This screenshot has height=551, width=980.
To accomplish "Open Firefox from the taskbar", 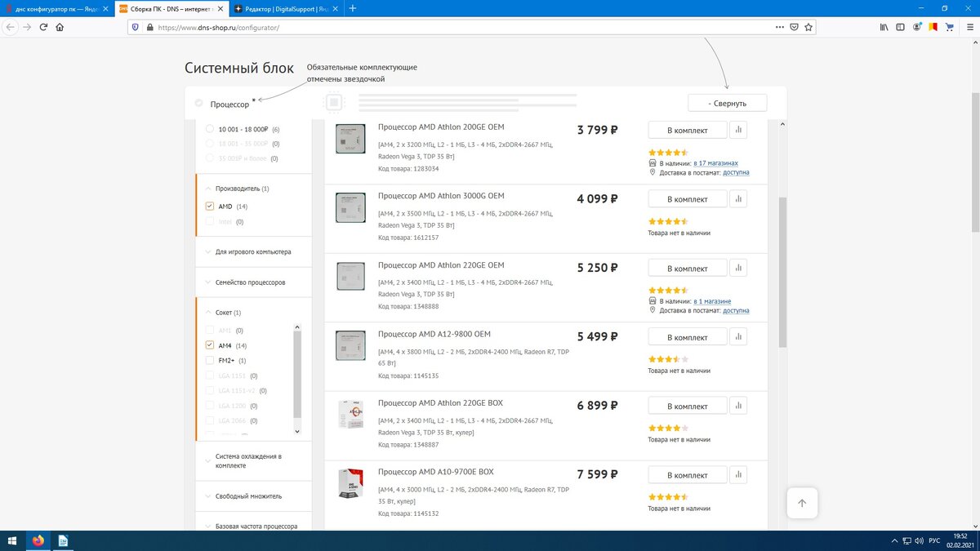I will click(x=38, y=540).
